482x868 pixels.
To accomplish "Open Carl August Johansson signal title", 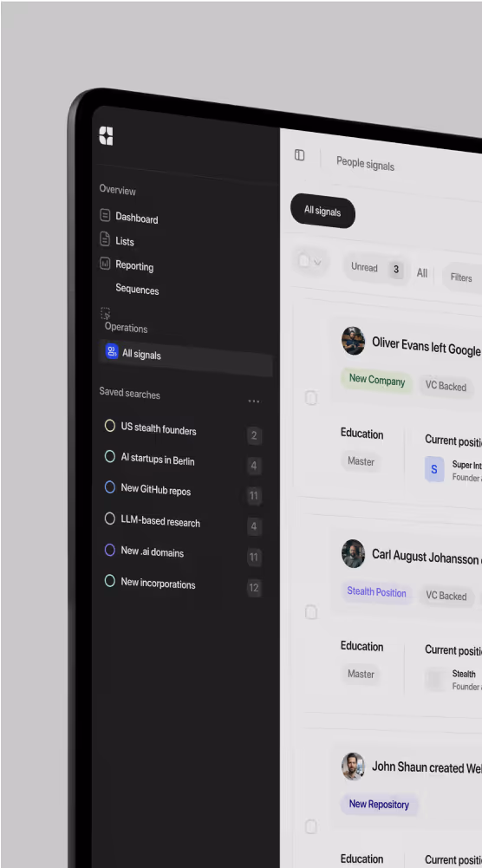I will (x=427, y=557).
